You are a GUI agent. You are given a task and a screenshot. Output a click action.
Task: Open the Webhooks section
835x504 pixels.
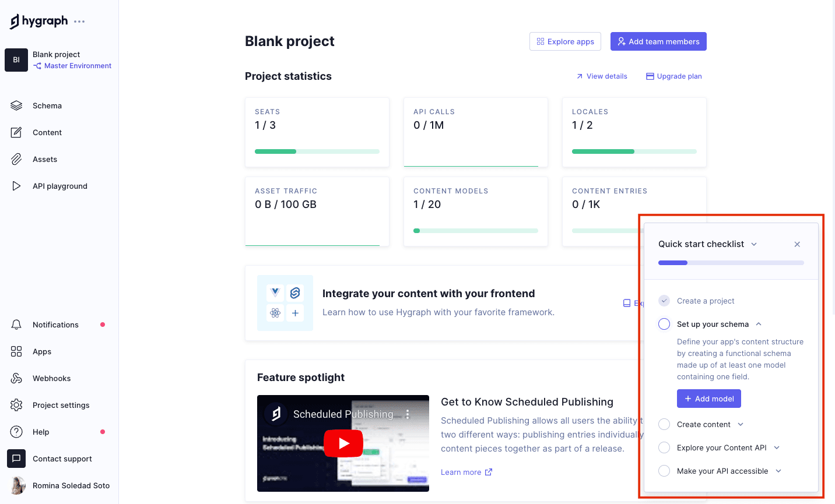coord(52,378)
